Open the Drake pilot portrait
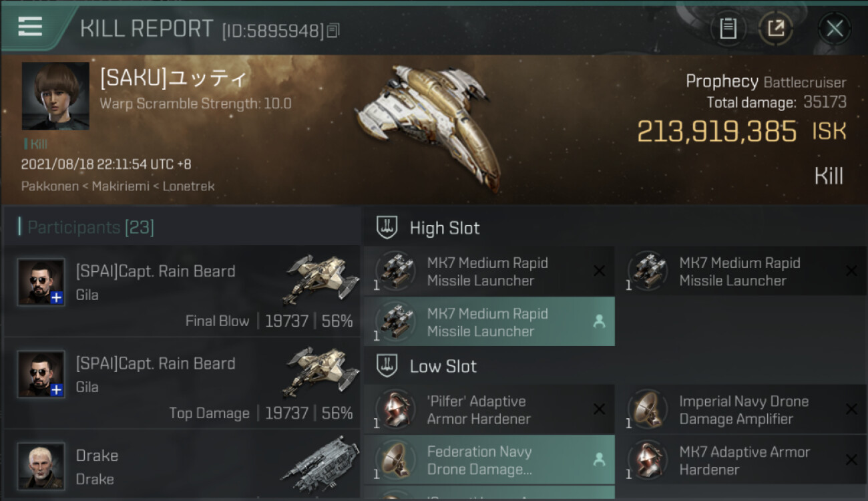The width and height of the screenshot is (868, 501). (41, 466)
